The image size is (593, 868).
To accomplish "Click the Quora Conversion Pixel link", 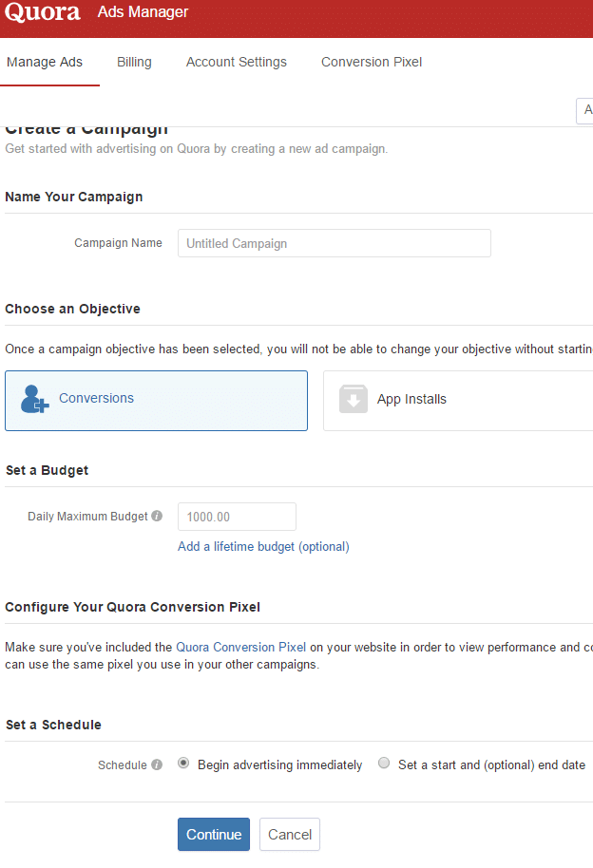I will [x=240, y=647].
